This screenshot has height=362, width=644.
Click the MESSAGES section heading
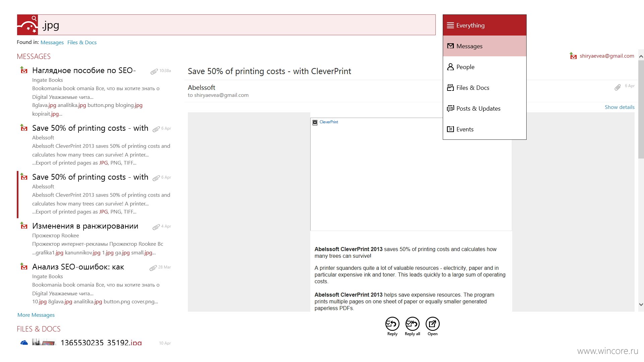click(x=34, y=56)
